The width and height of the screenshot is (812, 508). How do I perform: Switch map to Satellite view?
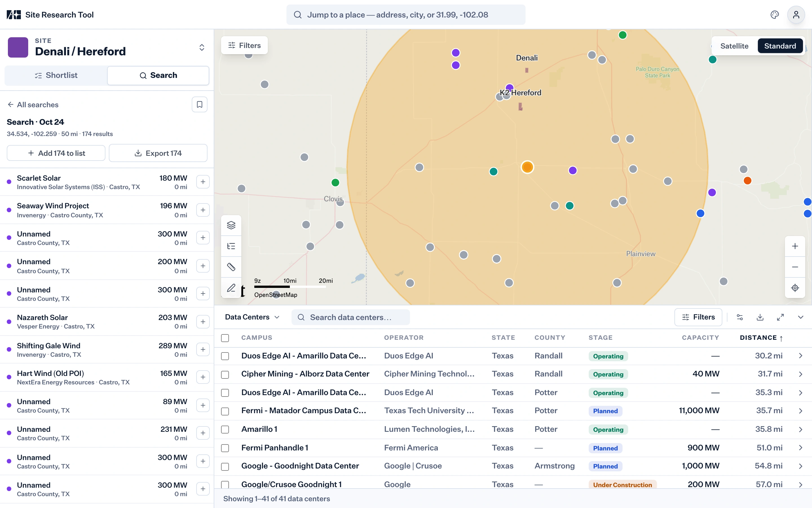734,46
